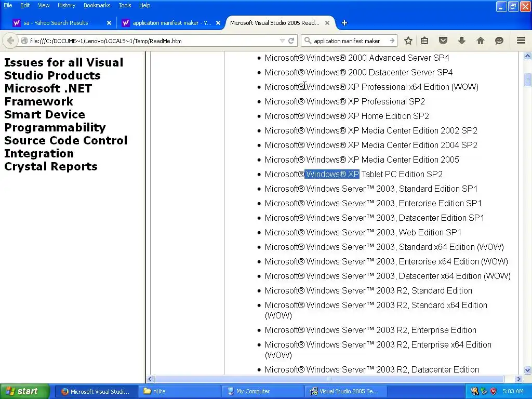
Task: Click the red shield tray icon
Action: pyautogui.click(x=494, y=391)
